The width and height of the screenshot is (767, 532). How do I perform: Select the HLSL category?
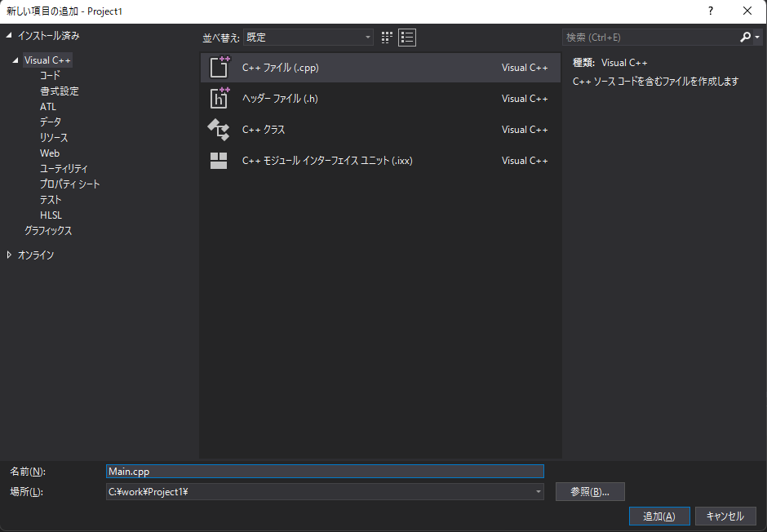pyautogui.click(x=51, y=215)
